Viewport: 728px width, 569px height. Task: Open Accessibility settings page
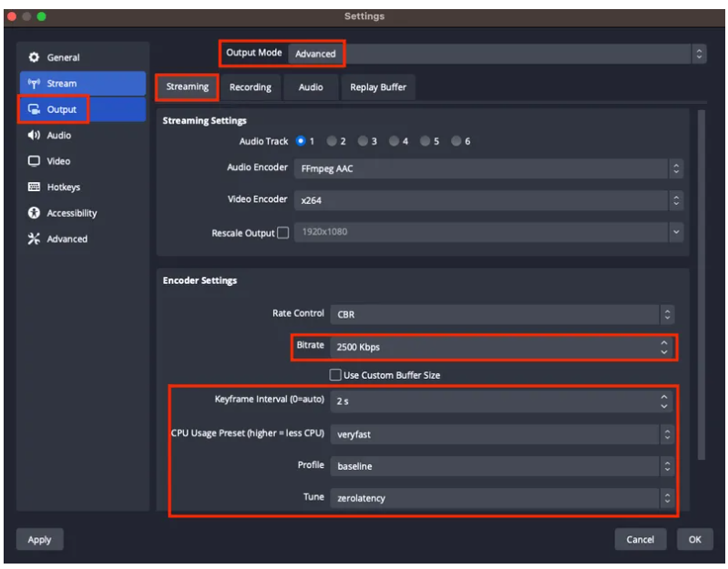83,213
